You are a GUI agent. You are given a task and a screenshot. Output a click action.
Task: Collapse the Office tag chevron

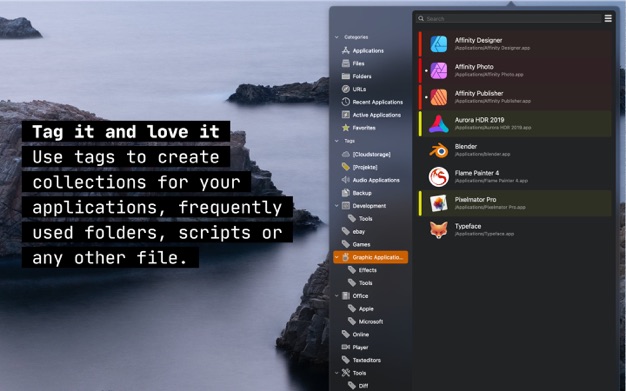coord(337,296)
